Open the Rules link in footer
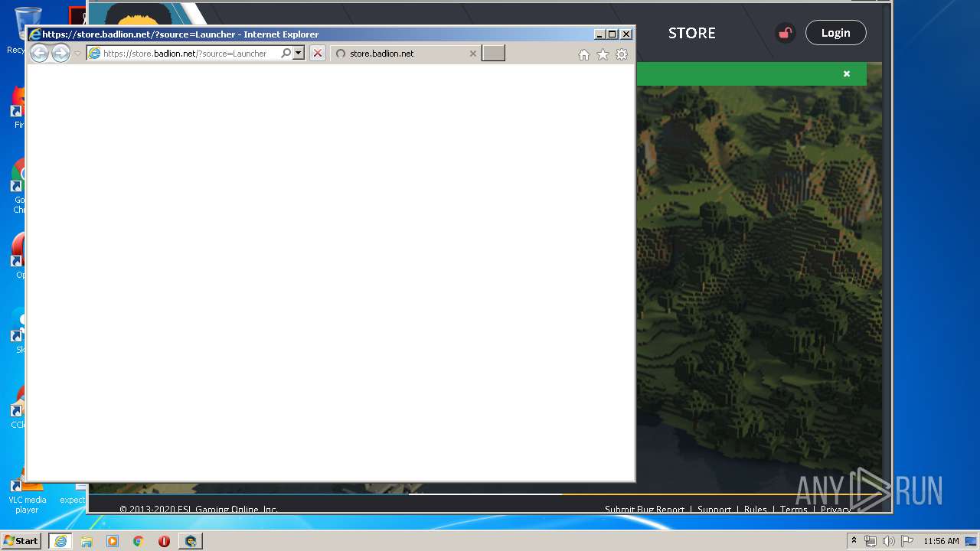This screenshot has height=551, width=980. pos(756,510)
